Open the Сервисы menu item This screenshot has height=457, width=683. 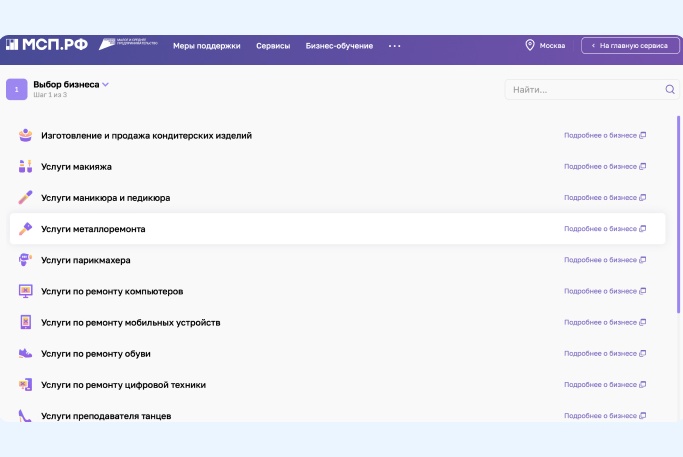click(x=273, y=46)
